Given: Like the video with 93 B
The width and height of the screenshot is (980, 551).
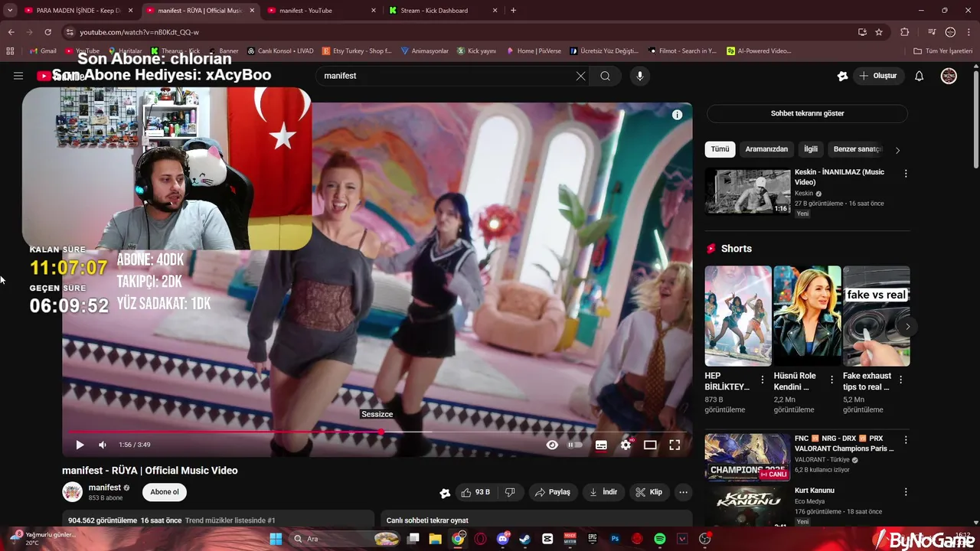Looking at the screenshot, I should pos(475,492).
